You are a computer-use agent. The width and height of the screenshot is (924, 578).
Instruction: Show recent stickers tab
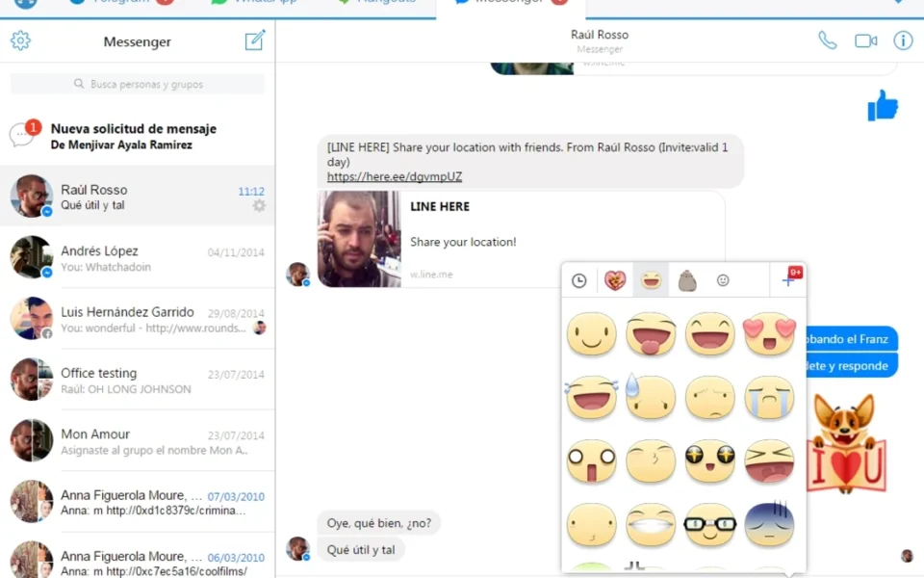point(579,280)
